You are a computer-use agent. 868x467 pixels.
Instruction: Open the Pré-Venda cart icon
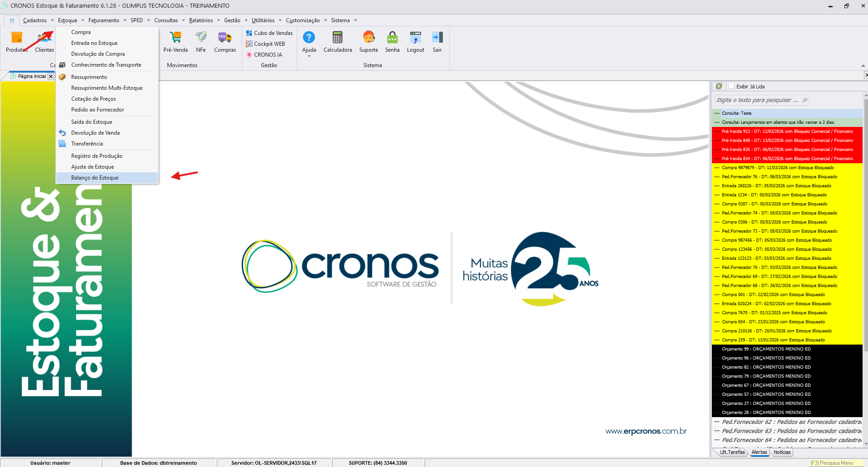pyautogui.click(x=175, y=38)
